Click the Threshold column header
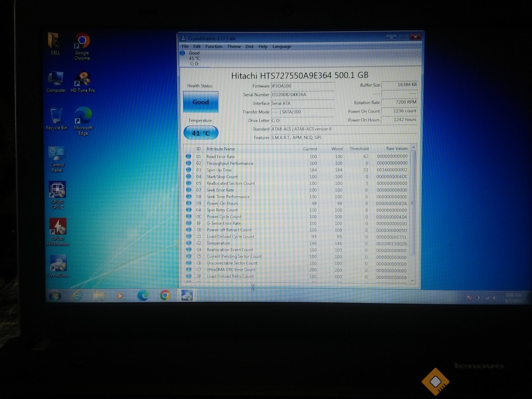The width and height of the screenshot is (532, 399). [x=359, y=149]
